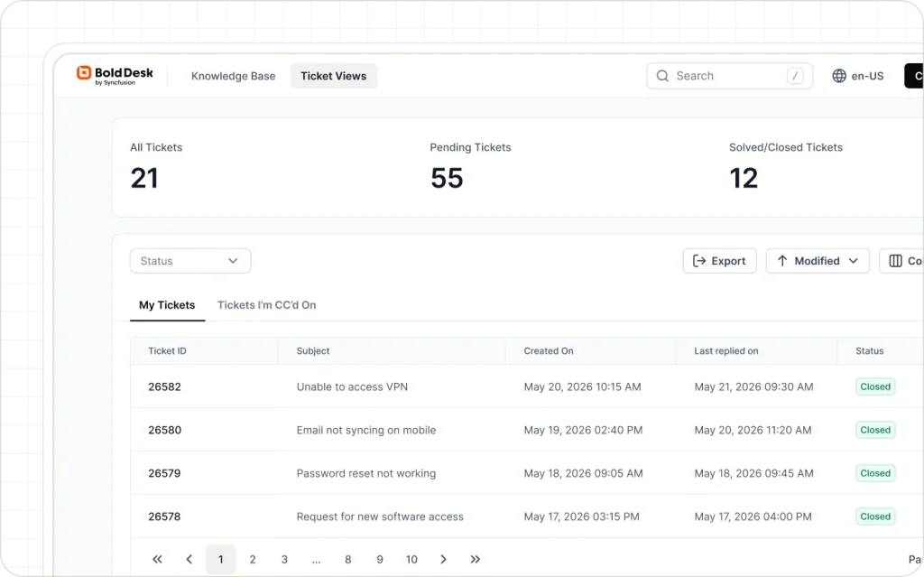Screen dimensions: 924x577
Task: Click the Closed badge for ticket 26579
Action: tap(875, 473)
